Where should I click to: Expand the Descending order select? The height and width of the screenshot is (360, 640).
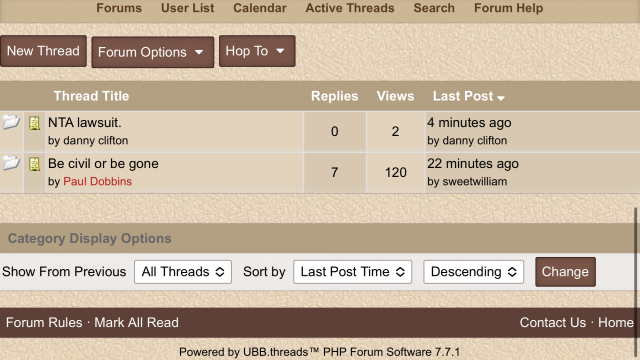pyautogui.click(x=473, y=272)
